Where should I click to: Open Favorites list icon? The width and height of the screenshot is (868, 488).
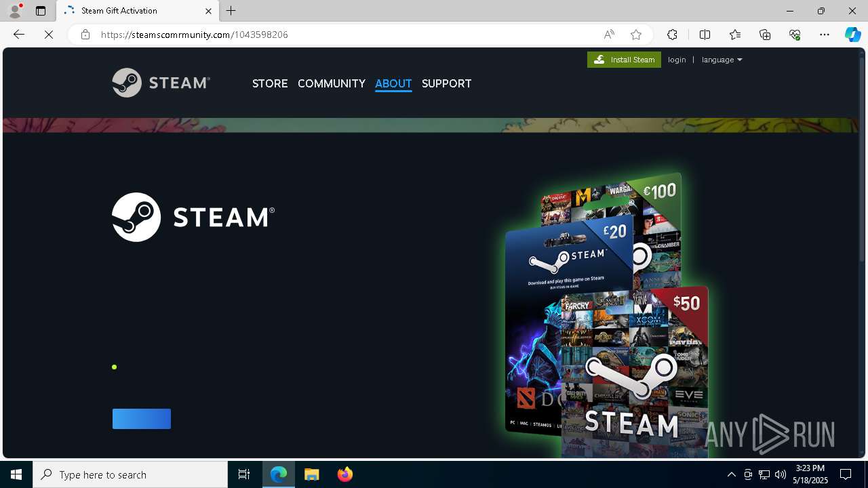(735, 35)
